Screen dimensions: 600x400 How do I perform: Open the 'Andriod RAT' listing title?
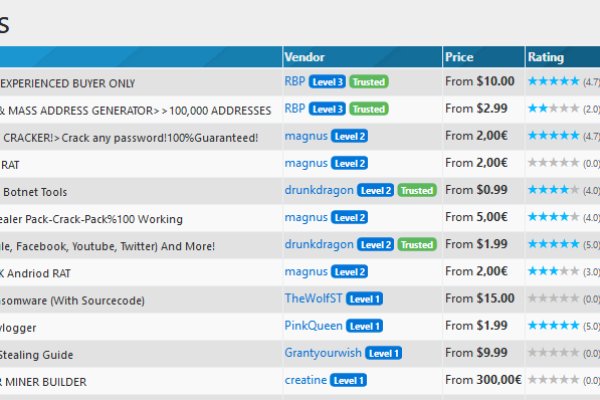[x=35, y=274]
